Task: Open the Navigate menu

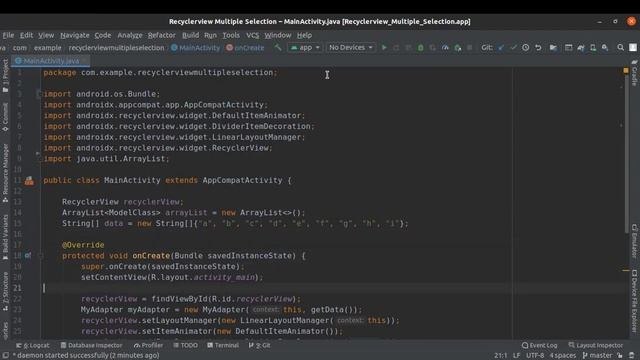Action: (75, 36)
